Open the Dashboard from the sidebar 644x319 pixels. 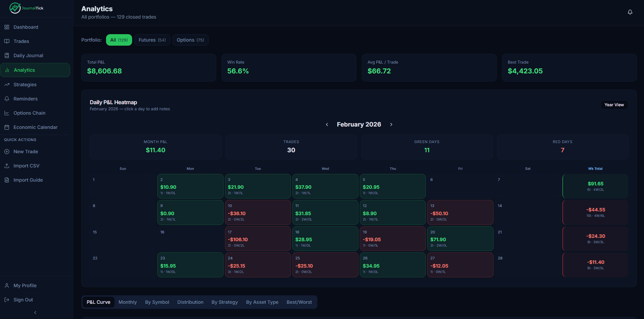(x=25, y=27)
